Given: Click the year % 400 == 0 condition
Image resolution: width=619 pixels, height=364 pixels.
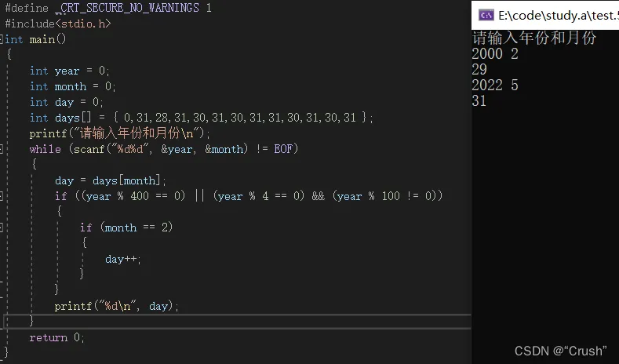Looking at the screenshot, I should [133, 196].
